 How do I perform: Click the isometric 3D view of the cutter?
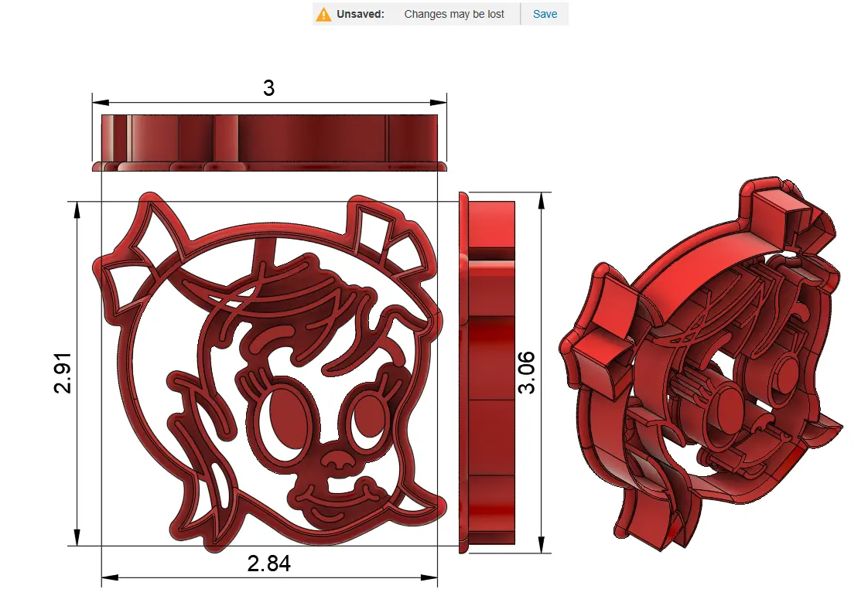click(x=701, y=363)
